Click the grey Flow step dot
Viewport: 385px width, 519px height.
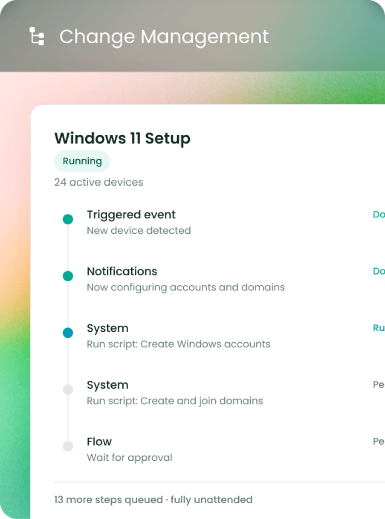tap(68, 446)
